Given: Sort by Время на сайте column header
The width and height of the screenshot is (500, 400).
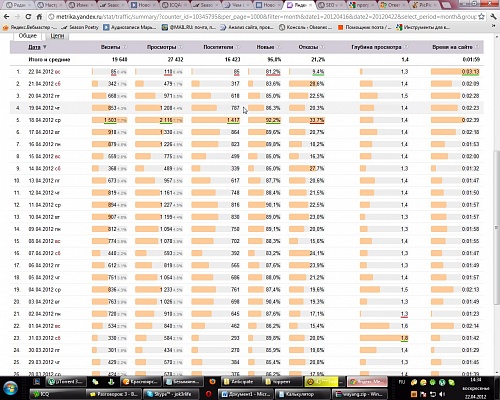Looking at the screenshot, I should pyautogui.click(x=452, y=47).
